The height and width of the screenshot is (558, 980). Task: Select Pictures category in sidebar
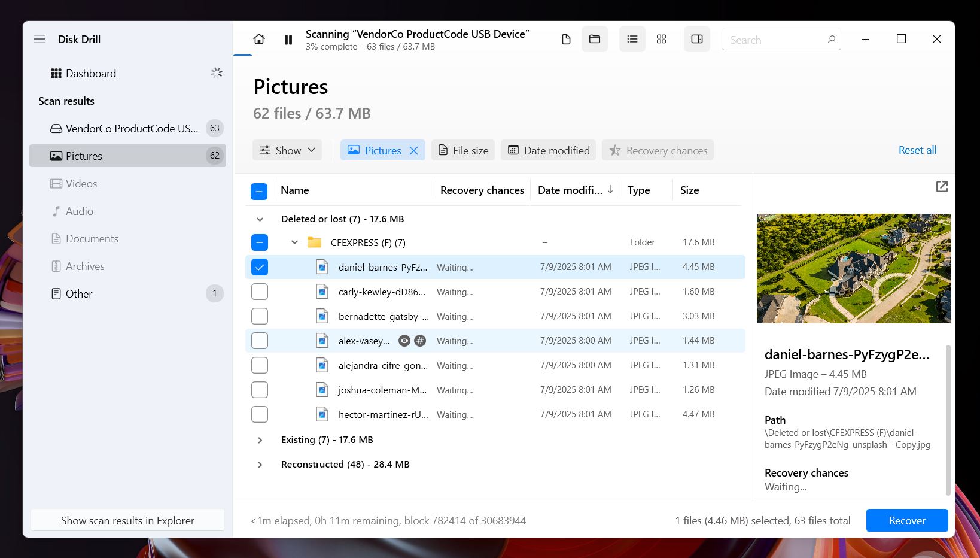[x=127, y=156]
